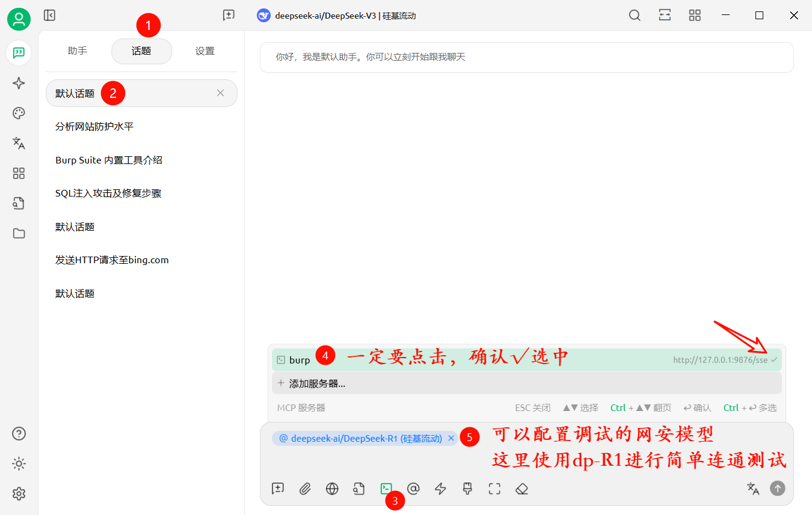
Task: Switch to the 助手 tab
Action: (x=78, y=51)
